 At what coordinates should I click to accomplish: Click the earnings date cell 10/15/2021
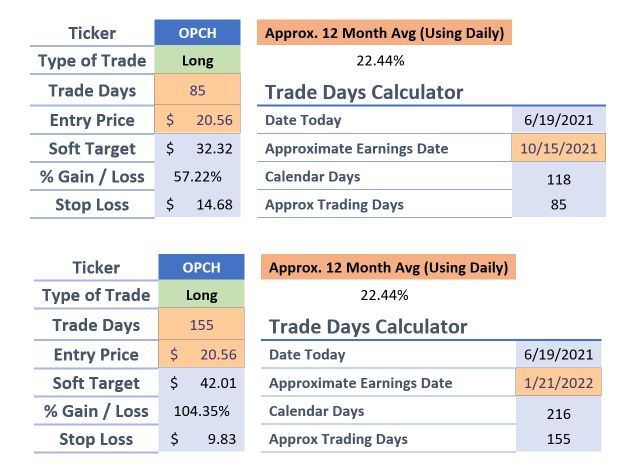click(x=558, y=149)
